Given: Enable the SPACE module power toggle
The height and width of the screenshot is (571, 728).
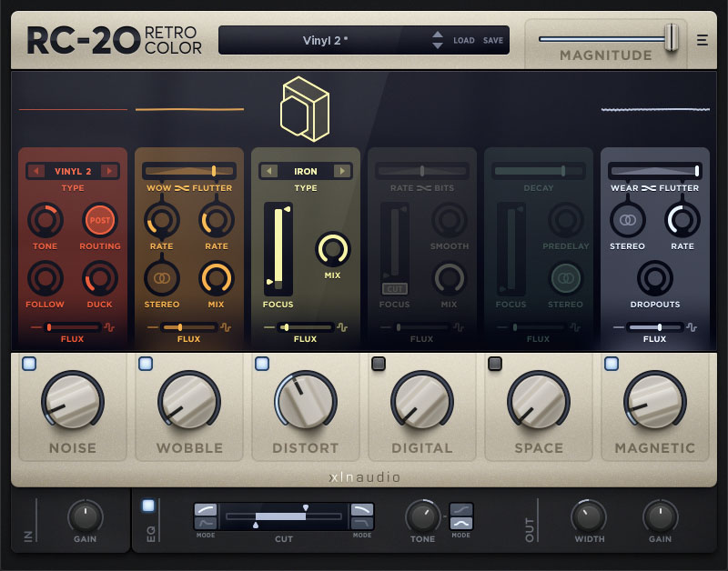Looking at the screenshot, I should coord(495,364).
